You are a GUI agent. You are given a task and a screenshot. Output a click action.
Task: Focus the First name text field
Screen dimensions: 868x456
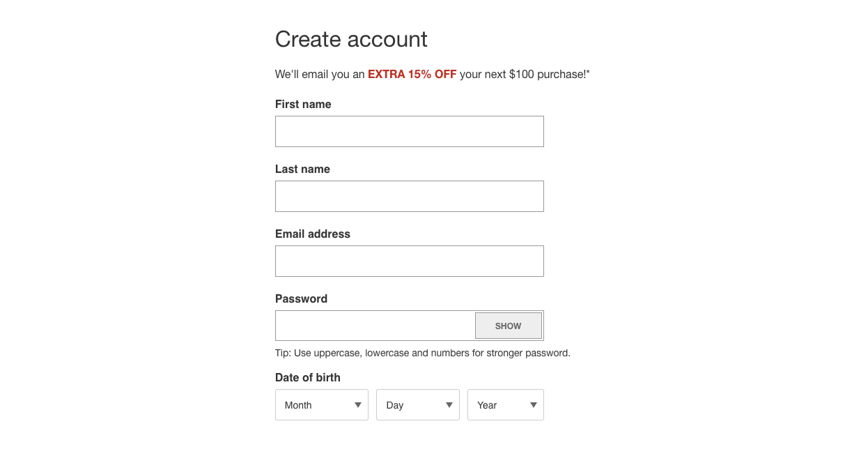[x=410, y=131]
